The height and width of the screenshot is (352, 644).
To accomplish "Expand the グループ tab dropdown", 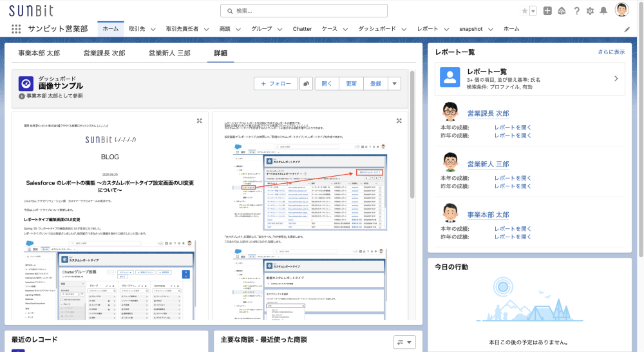I will coord(279,29).
